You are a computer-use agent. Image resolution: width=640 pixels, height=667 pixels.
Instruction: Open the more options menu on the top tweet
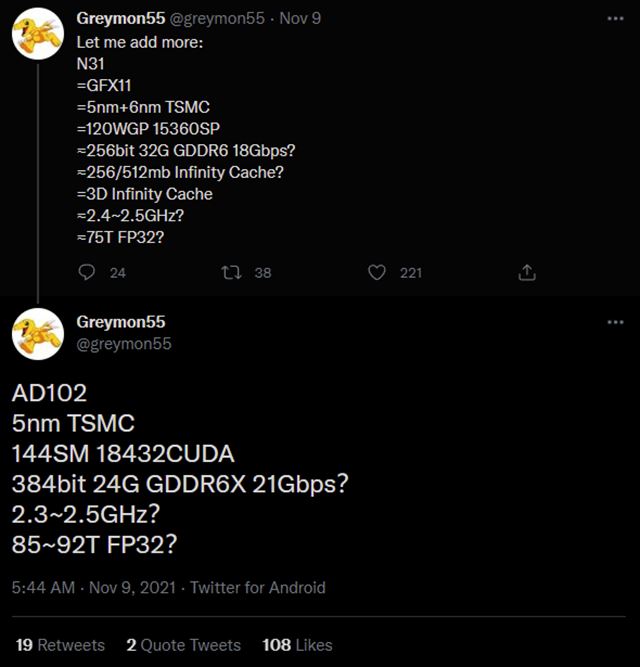click(x=615, y=20)
